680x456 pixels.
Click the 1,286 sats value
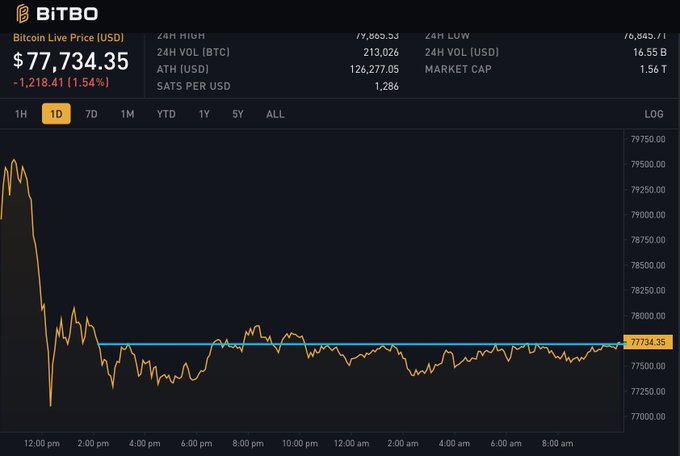click(387, 86)
